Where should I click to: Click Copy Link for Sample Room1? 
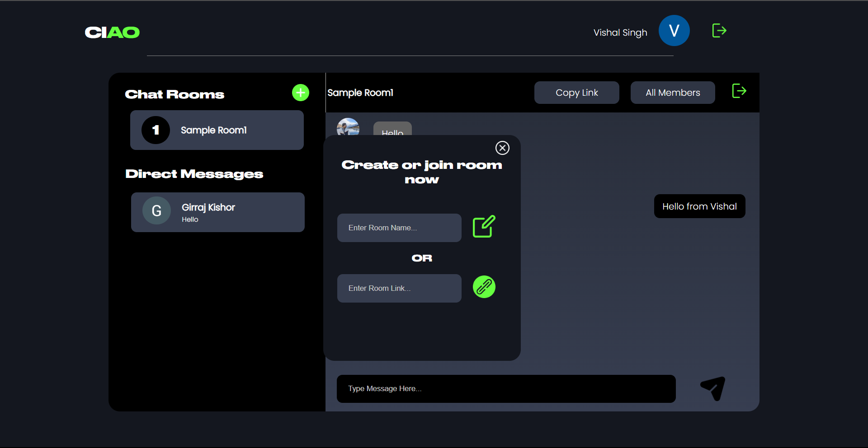point(576,93)
